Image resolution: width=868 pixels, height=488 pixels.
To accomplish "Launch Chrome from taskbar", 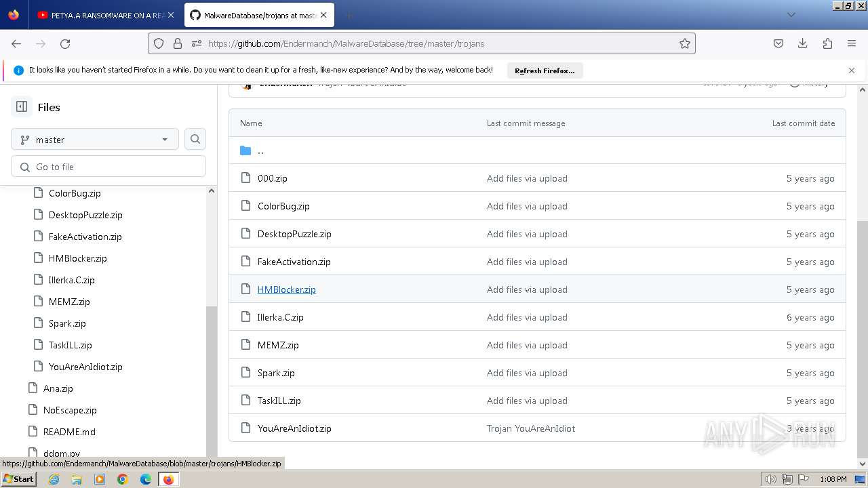I will coord(123,479).
